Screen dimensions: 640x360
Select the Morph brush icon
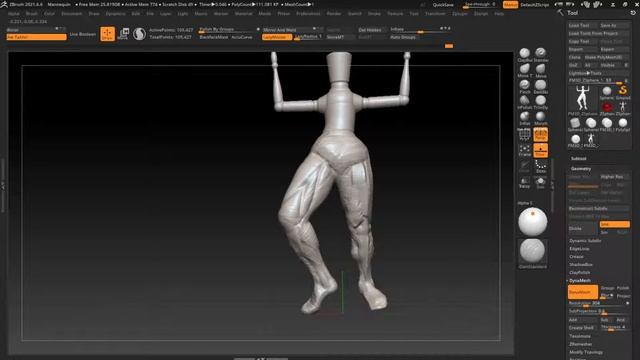click(541, 117)
